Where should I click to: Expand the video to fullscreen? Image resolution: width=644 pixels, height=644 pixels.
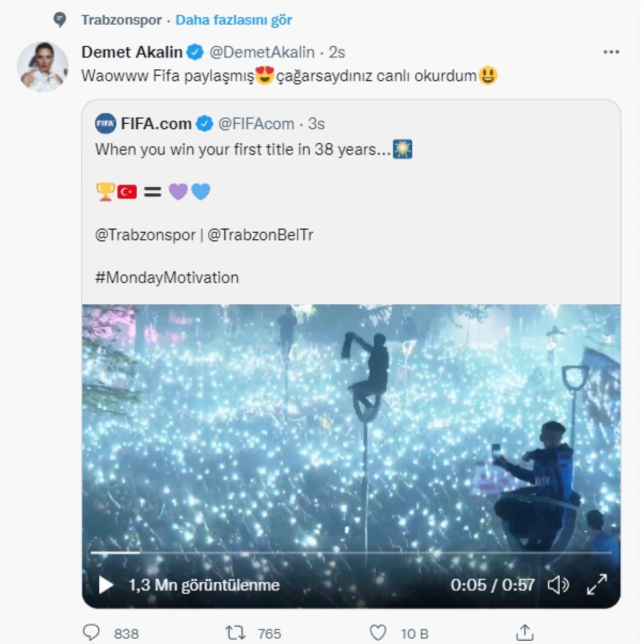click(599, 586)
